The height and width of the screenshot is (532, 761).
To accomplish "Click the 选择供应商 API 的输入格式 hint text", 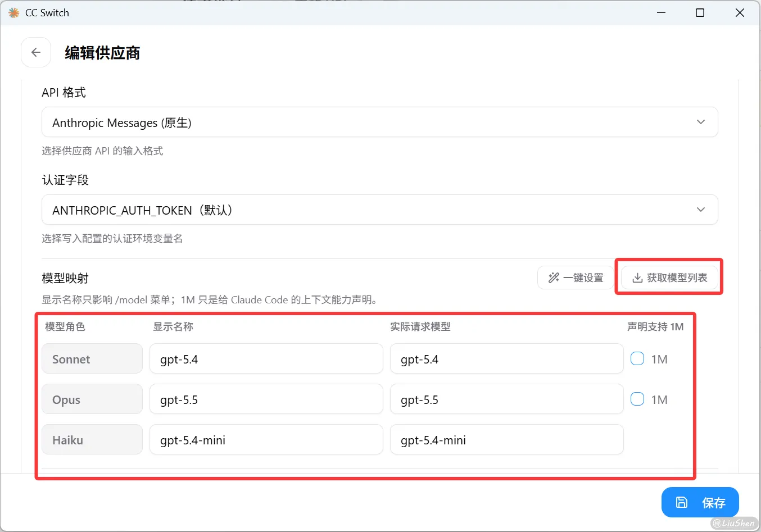I will (x=102, y=151).
